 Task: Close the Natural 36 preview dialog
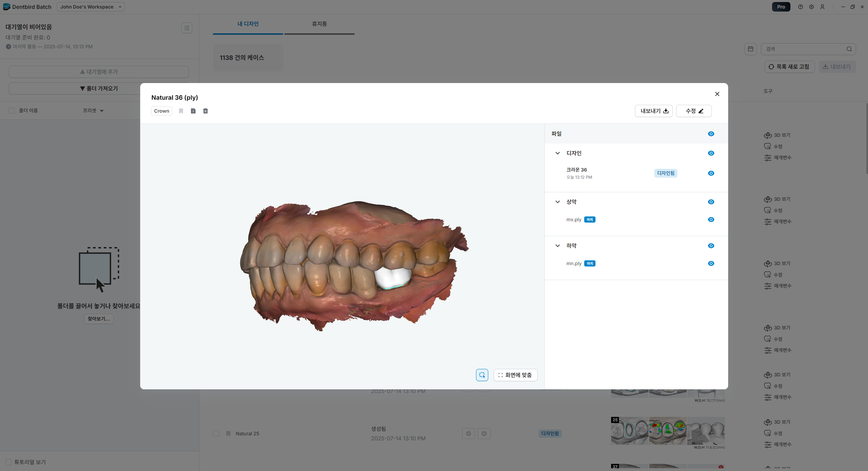[x=717, y=94]
